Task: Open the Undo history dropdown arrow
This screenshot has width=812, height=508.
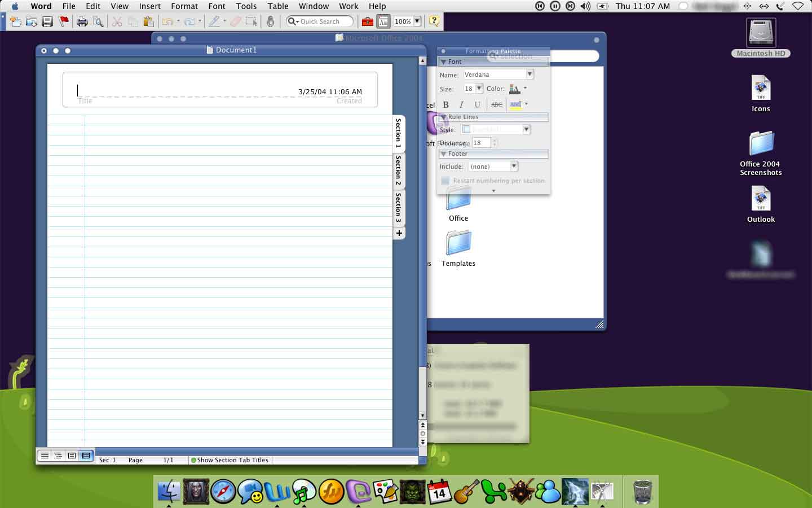Action: tap(178, 21)
